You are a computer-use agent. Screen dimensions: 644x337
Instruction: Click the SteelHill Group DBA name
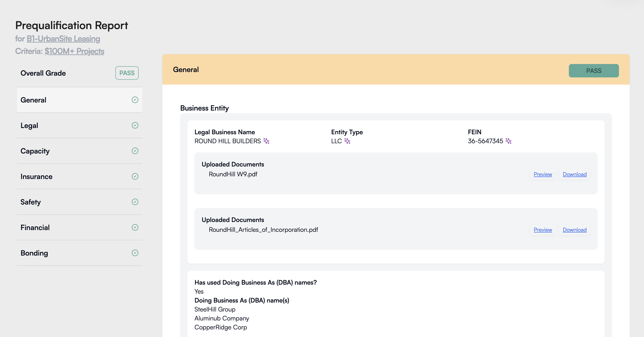tap(215, 309)
